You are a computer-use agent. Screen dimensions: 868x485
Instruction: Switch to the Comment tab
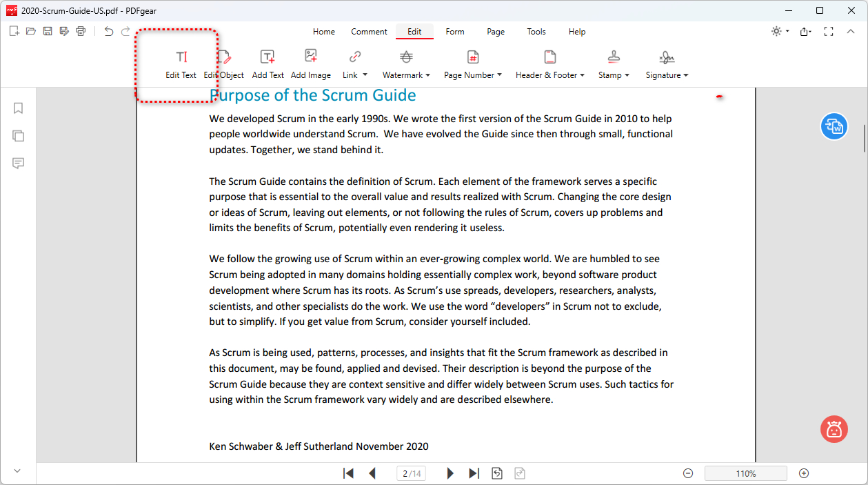[x=369, y=32]
